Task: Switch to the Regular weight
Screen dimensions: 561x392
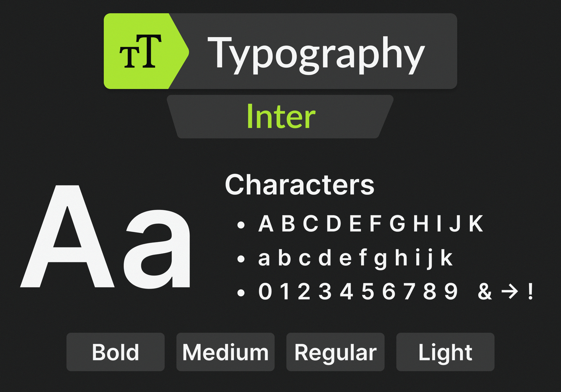Action: point(335,352)
